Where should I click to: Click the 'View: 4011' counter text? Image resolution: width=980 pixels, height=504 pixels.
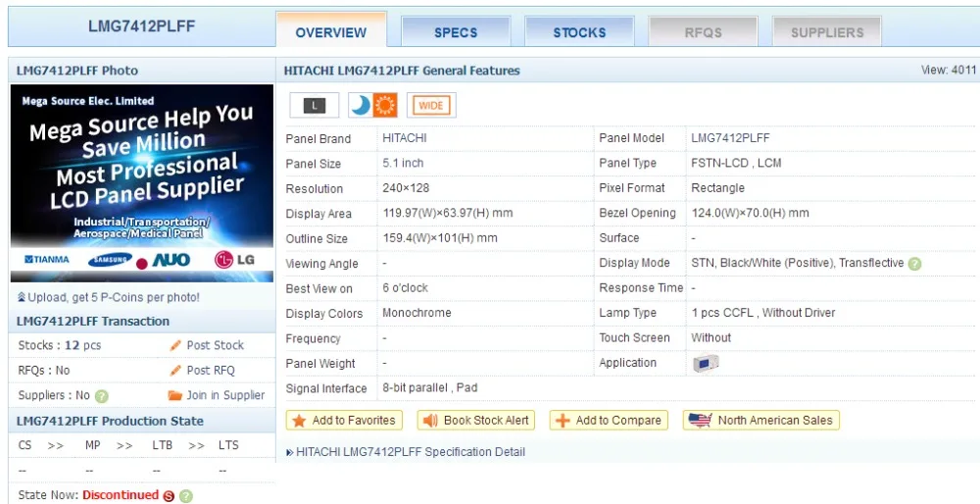pyautogui.click(x=948, y=70)
